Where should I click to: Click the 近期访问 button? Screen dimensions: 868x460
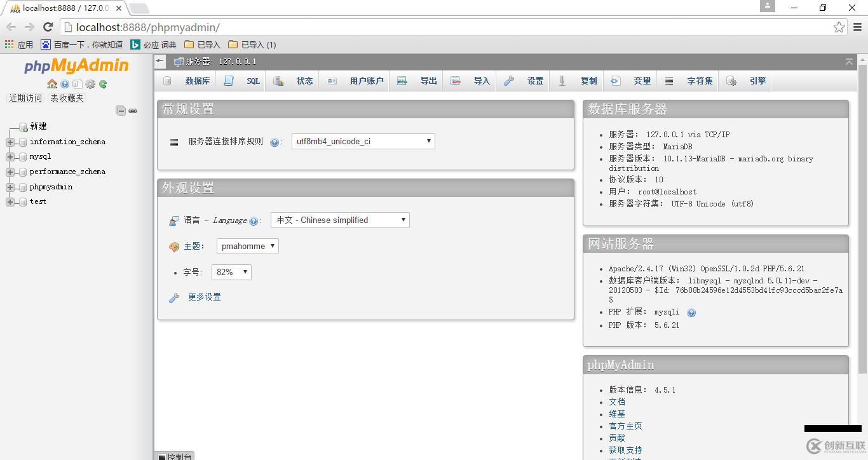(25, 98)
